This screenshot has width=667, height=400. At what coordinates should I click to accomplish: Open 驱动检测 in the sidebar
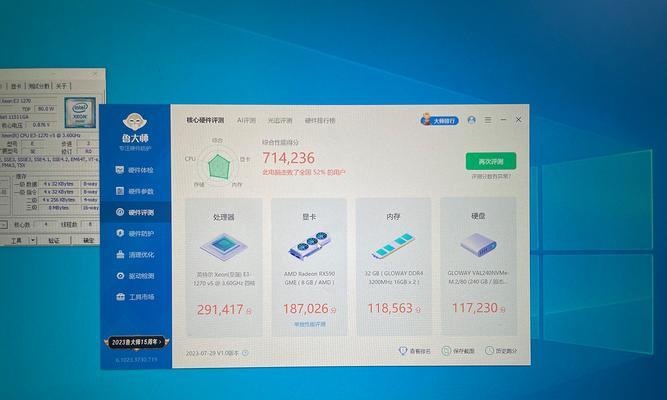point(134,276)
